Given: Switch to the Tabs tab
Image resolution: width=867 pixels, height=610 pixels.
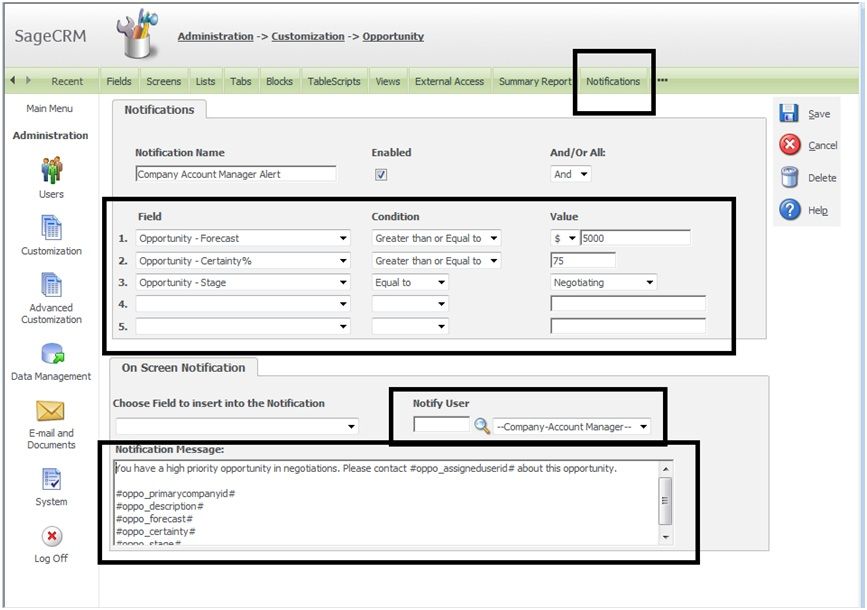Looking at the screenshot, I should 241,81.
